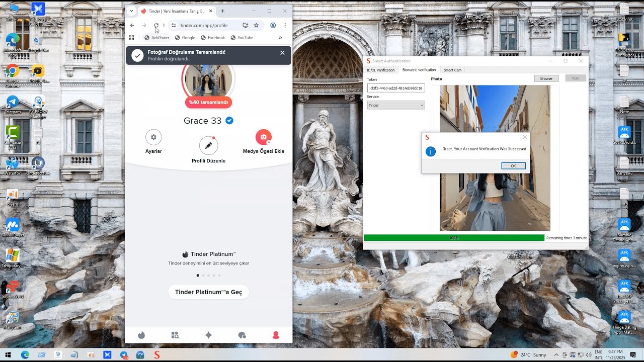Switch to the ID/DL Verification tab
Screen dimensions: 644x362
(380, 70)
